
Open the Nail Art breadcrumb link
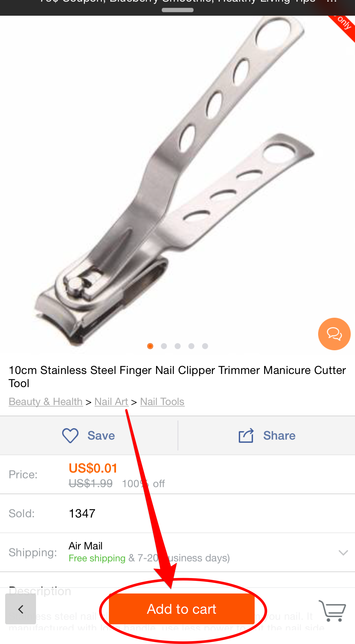[x=111, y=402]
